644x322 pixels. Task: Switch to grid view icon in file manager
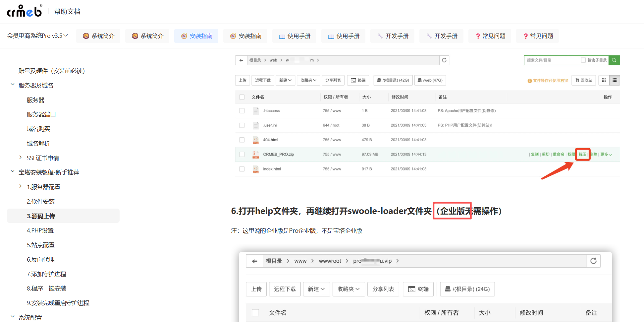tap(604, 80)
